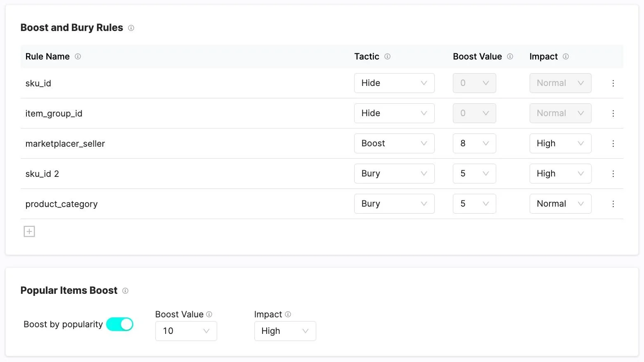The image size is (644, 362).
Task: Click info icon next to Impact column header
Action: click(566, 57)
